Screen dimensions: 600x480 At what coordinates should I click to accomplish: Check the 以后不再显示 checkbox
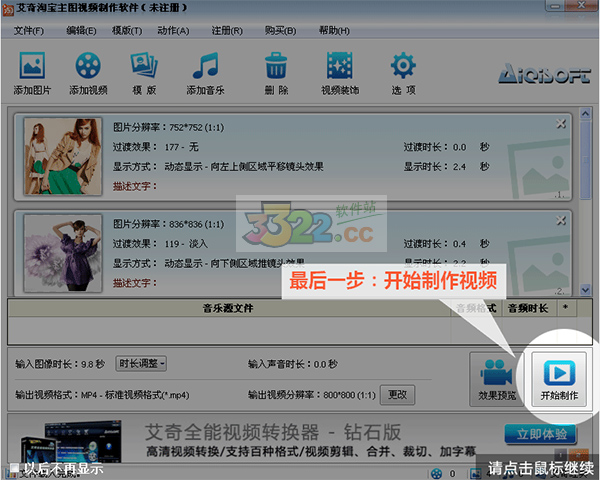[x=15, y=467]
